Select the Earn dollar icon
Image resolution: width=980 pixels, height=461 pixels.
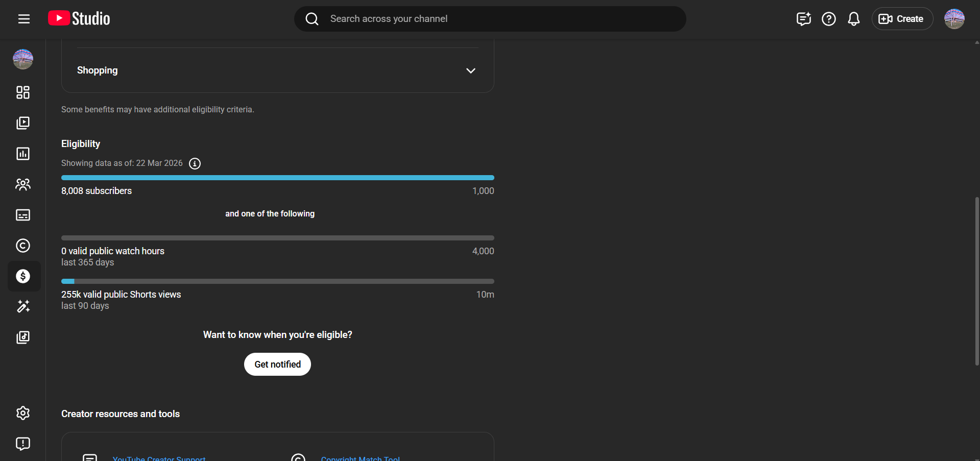pos(23,276)
